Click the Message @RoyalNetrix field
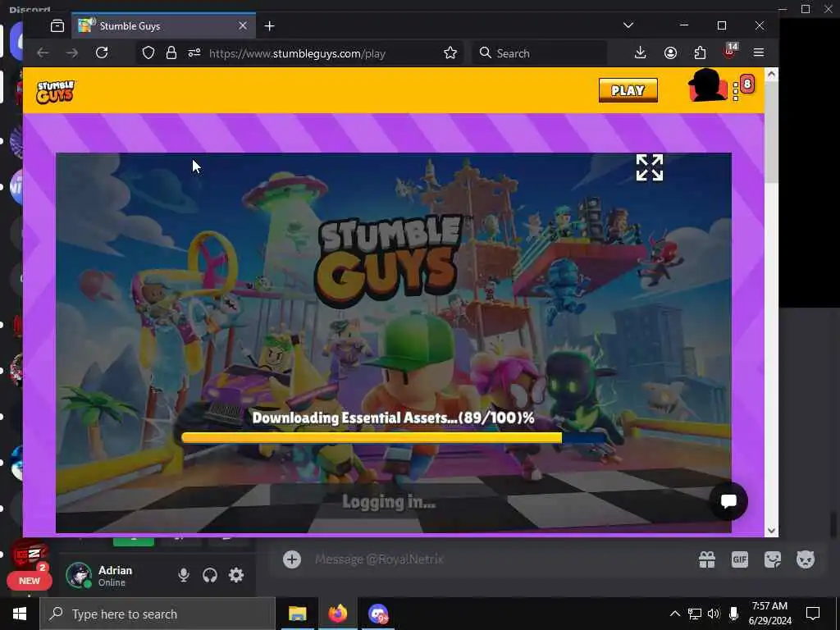840x630 pixels. pos(379,559)
